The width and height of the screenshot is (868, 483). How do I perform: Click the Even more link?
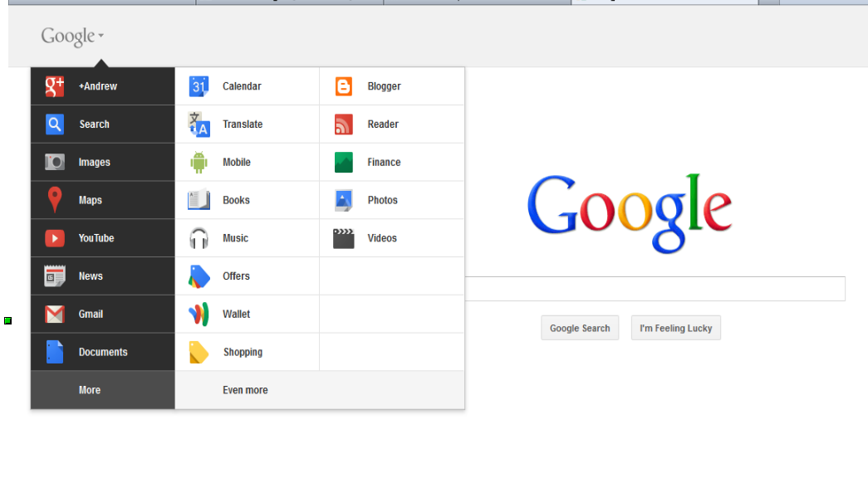[x=245, y=390]
